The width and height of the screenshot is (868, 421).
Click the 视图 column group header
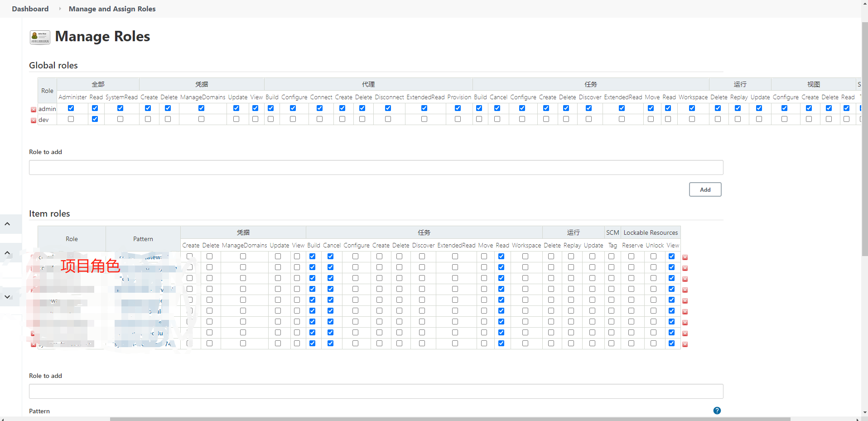(813, 84)
